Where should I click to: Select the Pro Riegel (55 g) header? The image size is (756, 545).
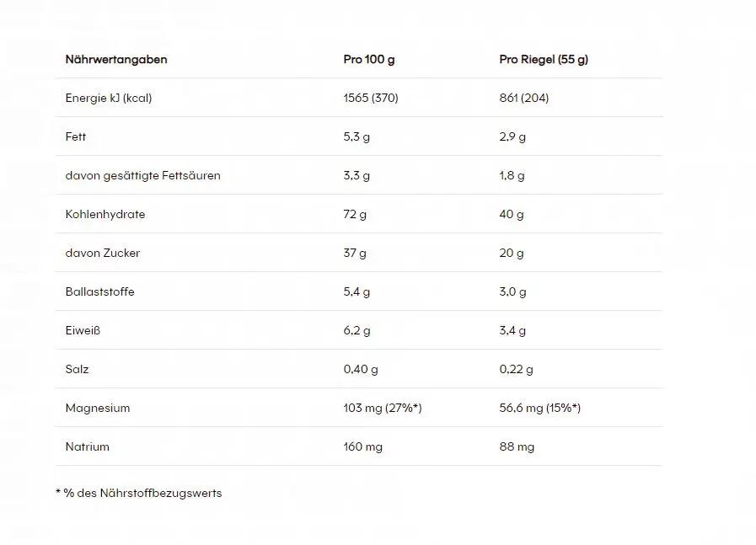click(544, 59)
